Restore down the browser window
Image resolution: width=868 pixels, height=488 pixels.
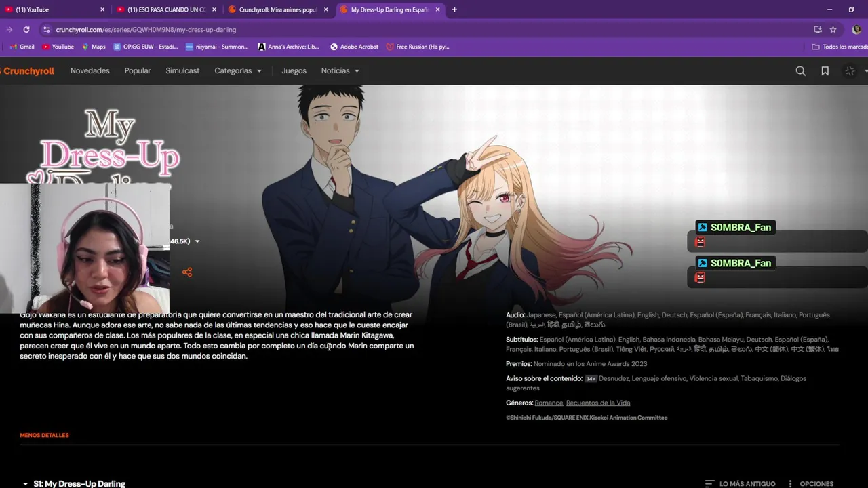click(x=851, y=9)
